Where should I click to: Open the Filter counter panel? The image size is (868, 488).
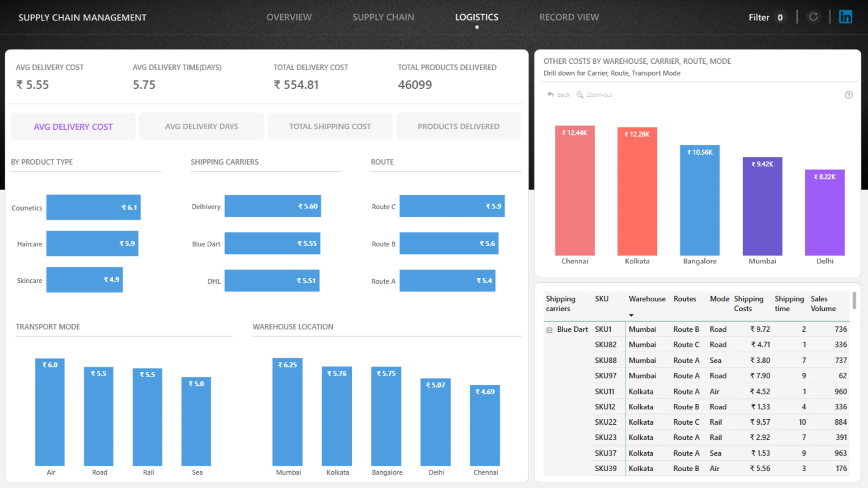pos(766,17)
